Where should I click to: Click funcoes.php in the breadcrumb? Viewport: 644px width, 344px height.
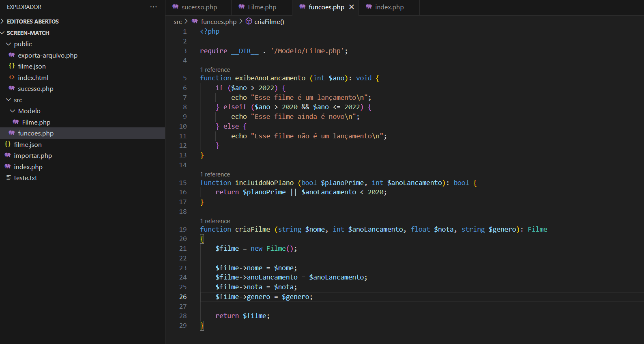[x=219, y=21]
